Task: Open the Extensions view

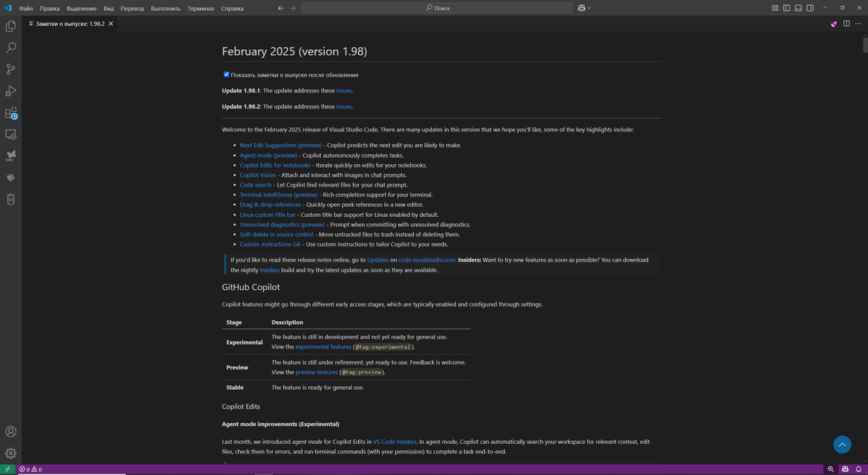Action: coord(11,114)
